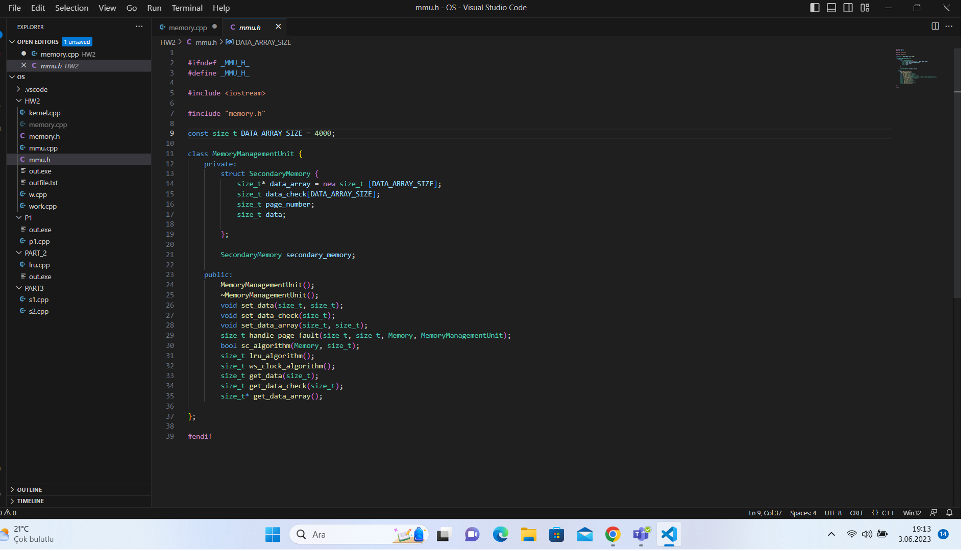Open work.cpp in the explorer
This screenshot has width=980, height=551.
coord(42,206)
